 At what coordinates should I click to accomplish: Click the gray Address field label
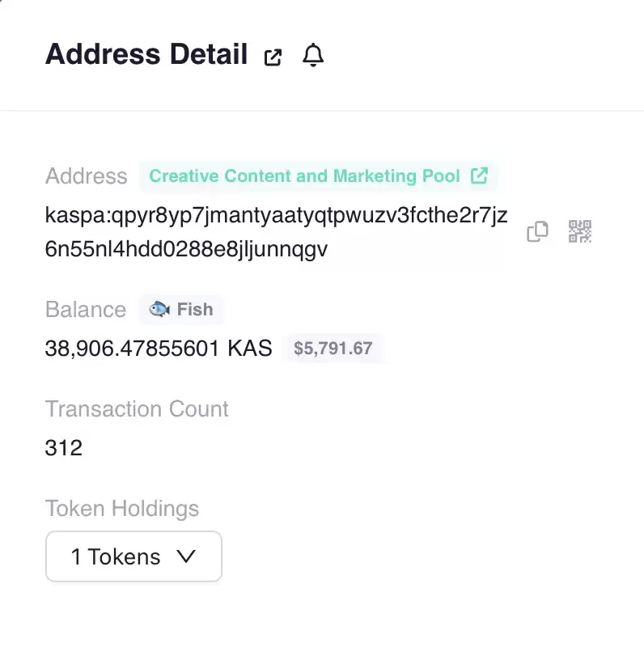[x=87, y=176]
